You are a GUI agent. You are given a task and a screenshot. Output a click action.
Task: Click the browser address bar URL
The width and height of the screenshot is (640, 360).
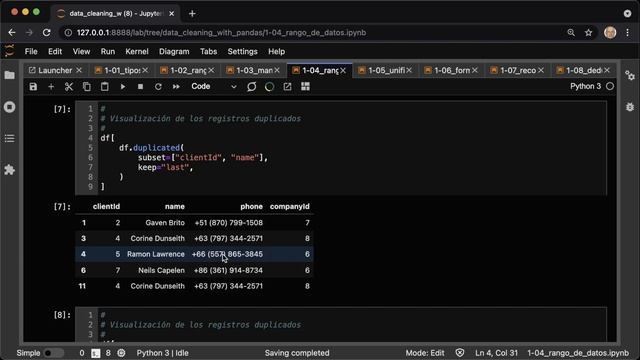221,33
